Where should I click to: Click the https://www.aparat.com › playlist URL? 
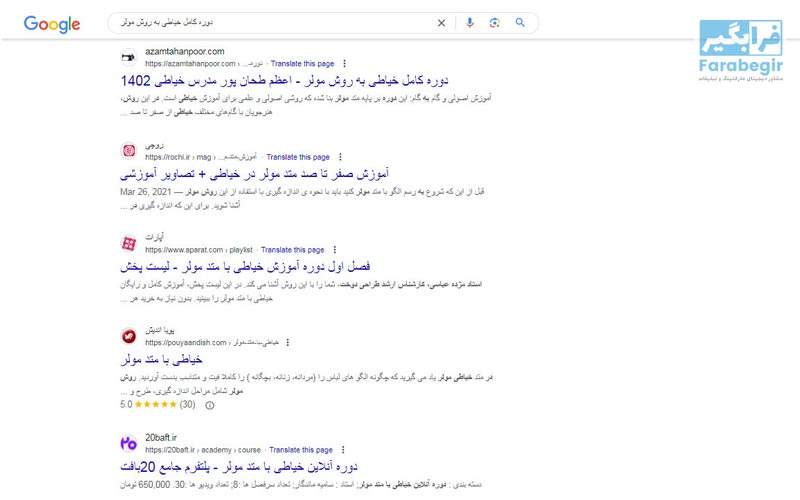click(199, 250)
